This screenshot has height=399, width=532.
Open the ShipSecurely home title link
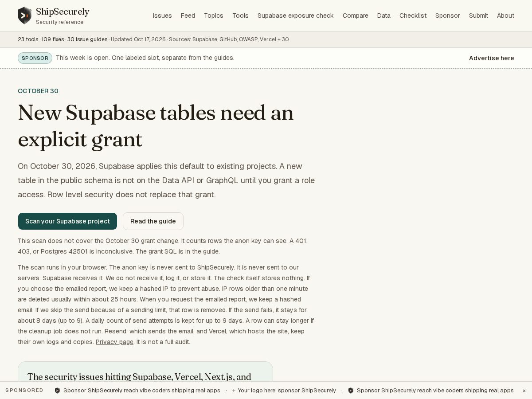(x=63, y=12)
